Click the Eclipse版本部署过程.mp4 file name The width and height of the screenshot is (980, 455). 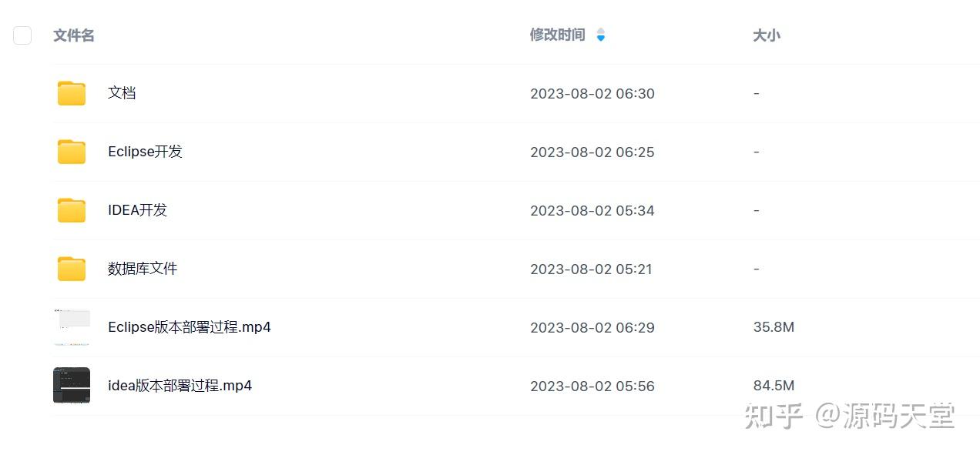190,327
